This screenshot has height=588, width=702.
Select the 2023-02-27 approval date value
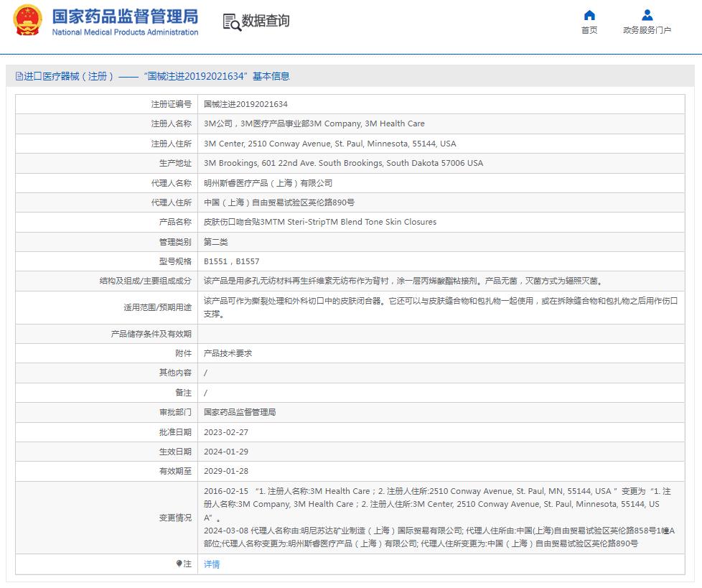click(226, 432)
